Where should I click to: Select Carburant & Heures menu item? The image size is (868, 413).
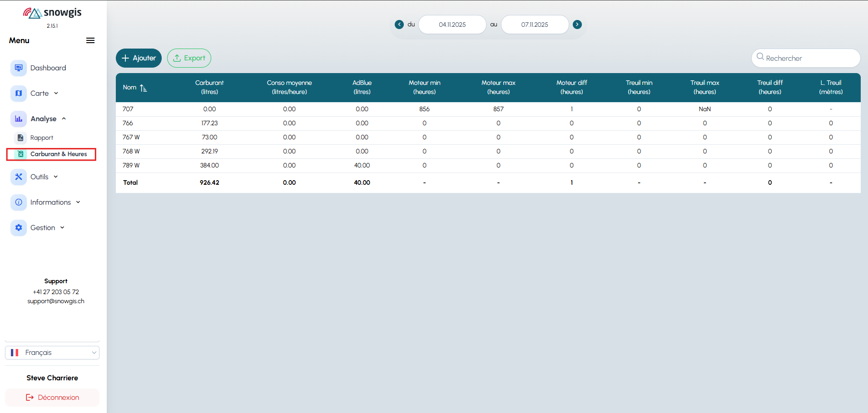click(58, 154)
